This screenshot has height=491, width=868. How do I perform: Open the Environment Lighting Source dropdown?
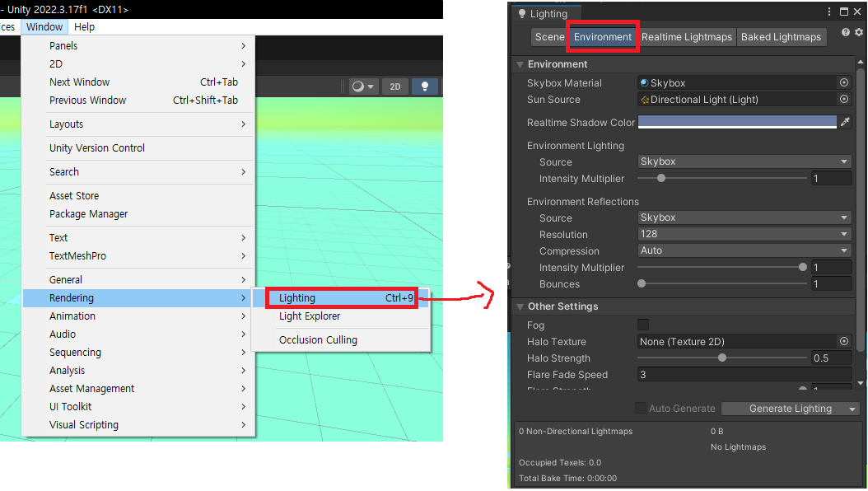tap(744, 161)
